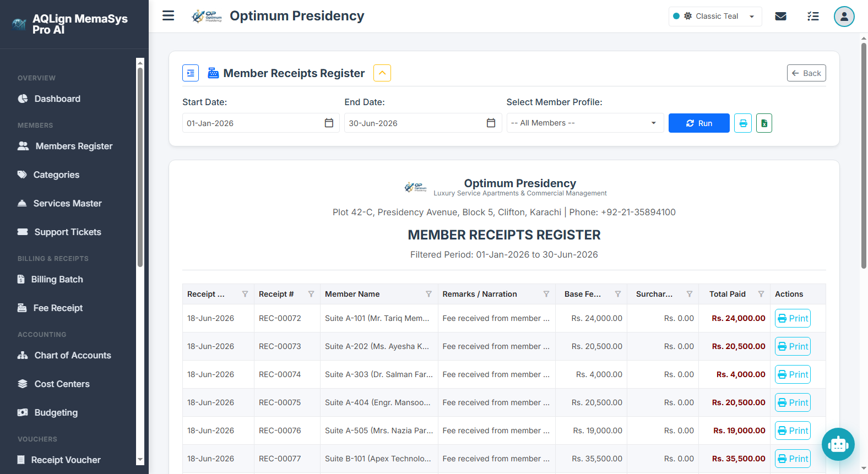The height and width of the screenshot is (474, 868).
Task: Print receipt REC-00077
Action: tap(793, 459)
